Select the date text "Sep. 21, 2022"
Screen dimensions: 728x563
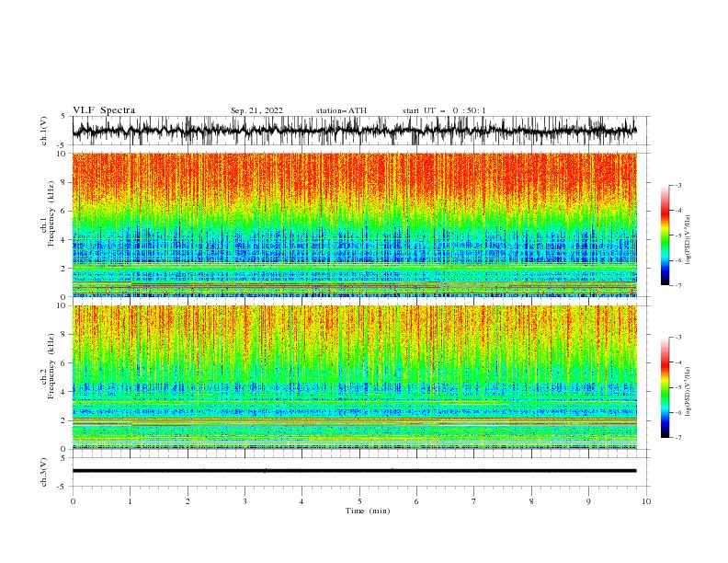pos(256,110)
